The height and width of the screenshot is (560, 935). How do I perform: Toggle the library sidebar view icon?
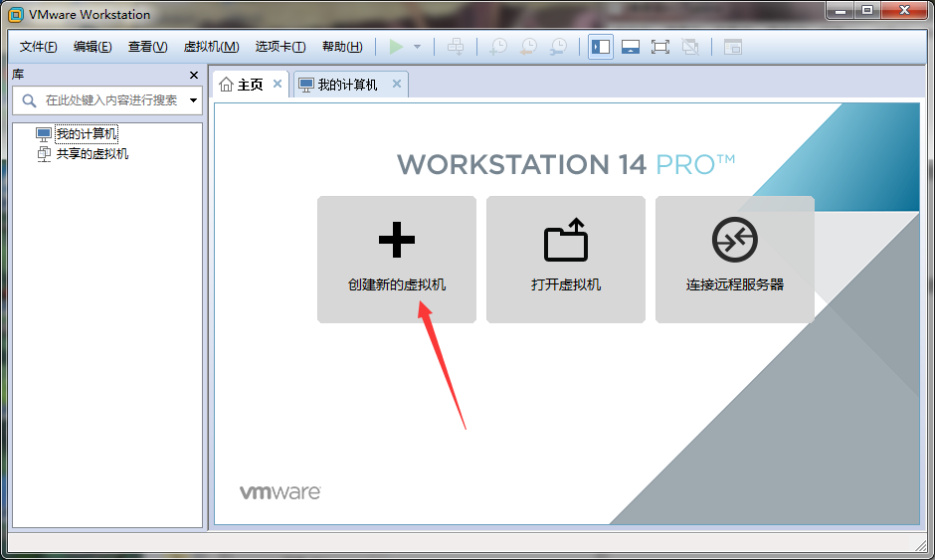[x=601, y=47]
